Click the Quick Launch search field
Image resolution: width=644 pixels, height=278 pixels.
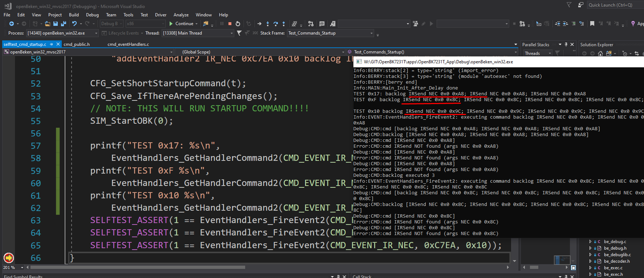click(614, 5)
